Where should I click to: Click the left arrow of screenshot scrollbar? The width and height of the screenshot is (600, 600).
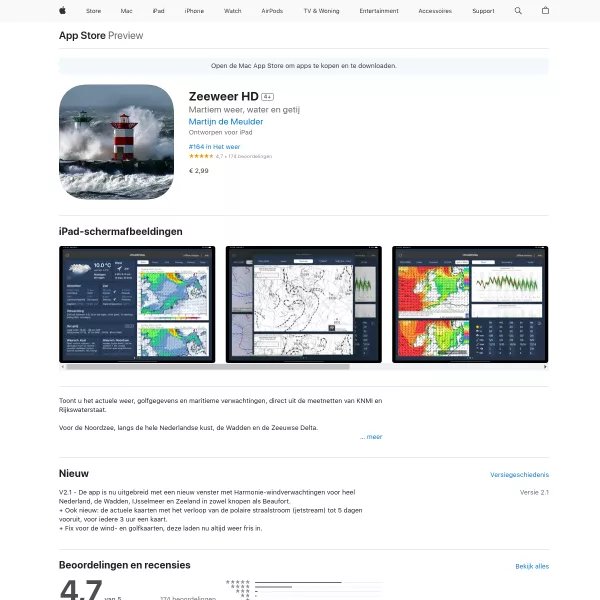tap(62, 367)
